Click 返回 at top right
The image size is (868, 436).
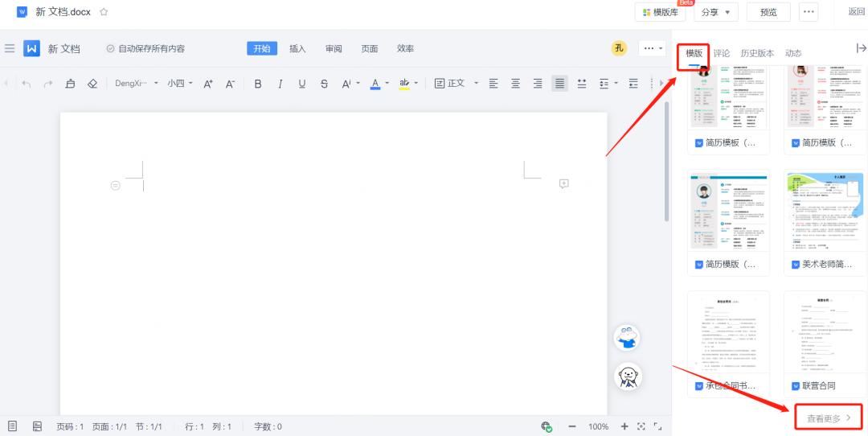coord(857,11)
